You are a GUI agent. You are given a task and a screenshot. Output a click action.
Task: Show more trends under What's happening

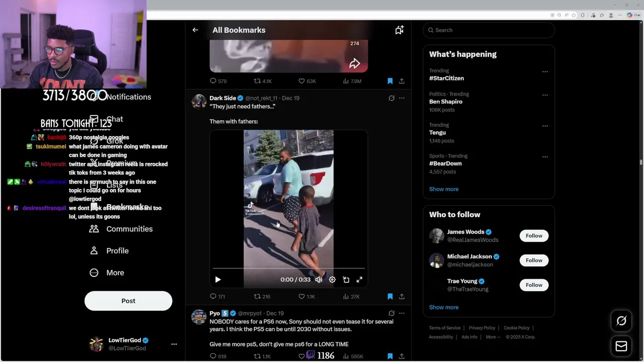coord(444,189)
